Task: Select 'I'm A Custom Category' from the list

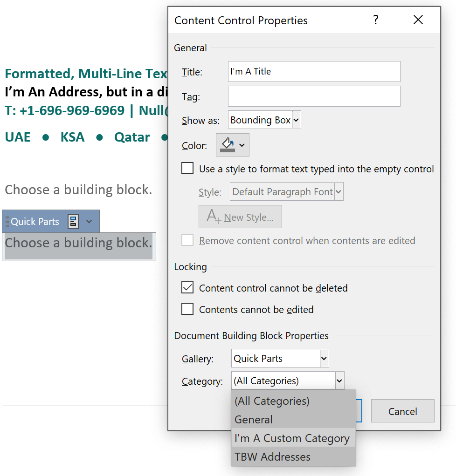Action: tap(293, 438)
